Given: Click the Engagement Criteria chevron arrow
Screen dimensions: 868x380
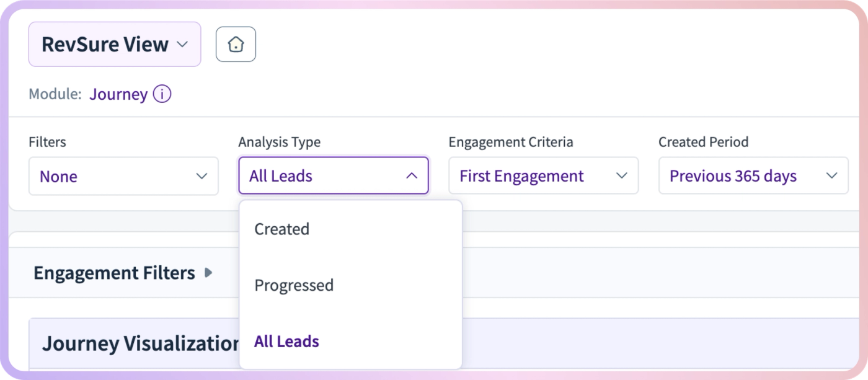Looking at the screenshot, I should tap(621, 176).
